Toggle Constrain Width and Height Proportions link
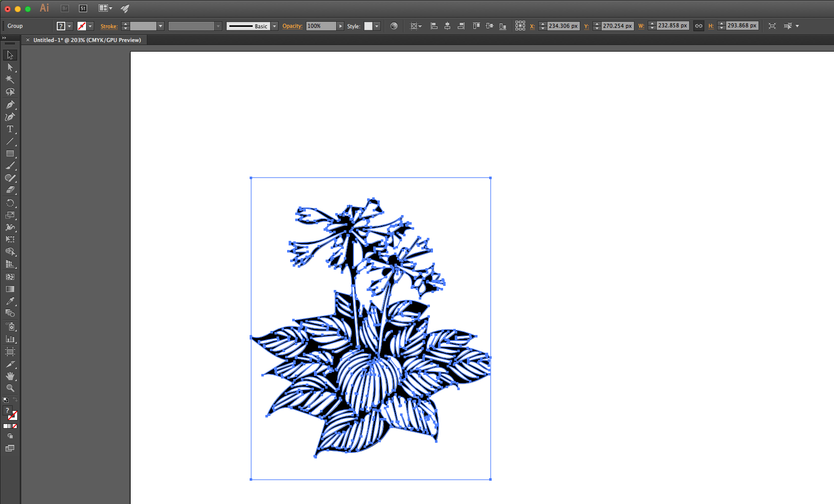 pos(699,26)
